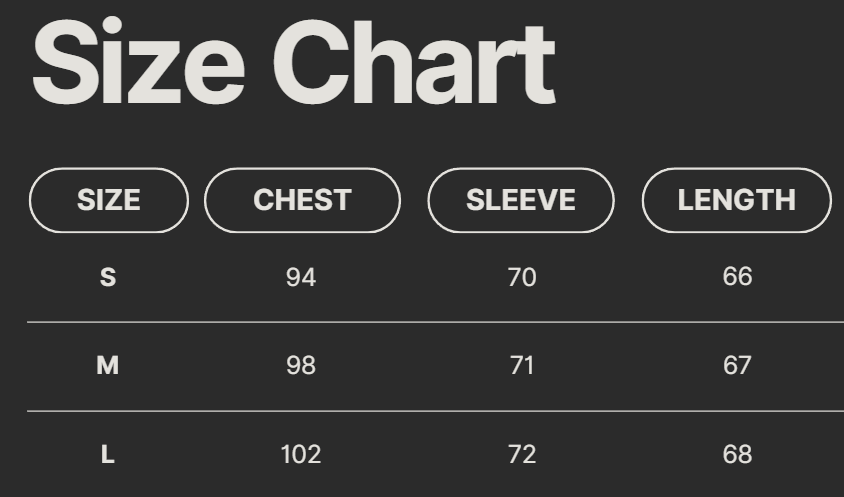844x497 pixels.
Task: Click length value 66 for size S
Action: pos(737,277)
